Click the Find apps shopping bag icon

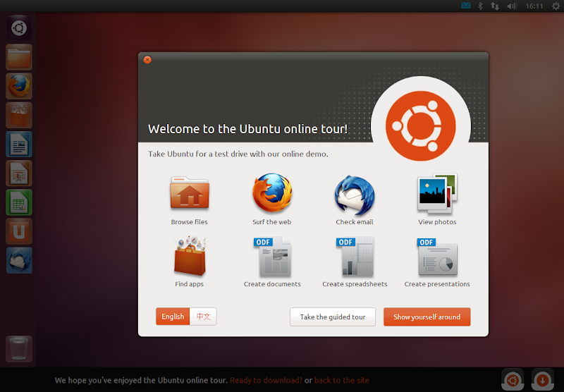tap(190, 257)
